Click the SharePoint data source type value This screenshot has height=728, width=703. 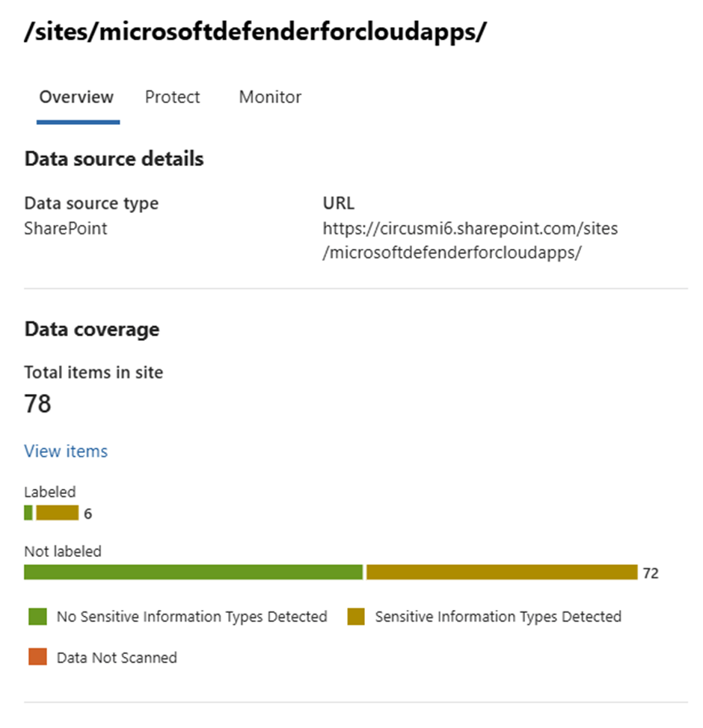coord(66,229)
